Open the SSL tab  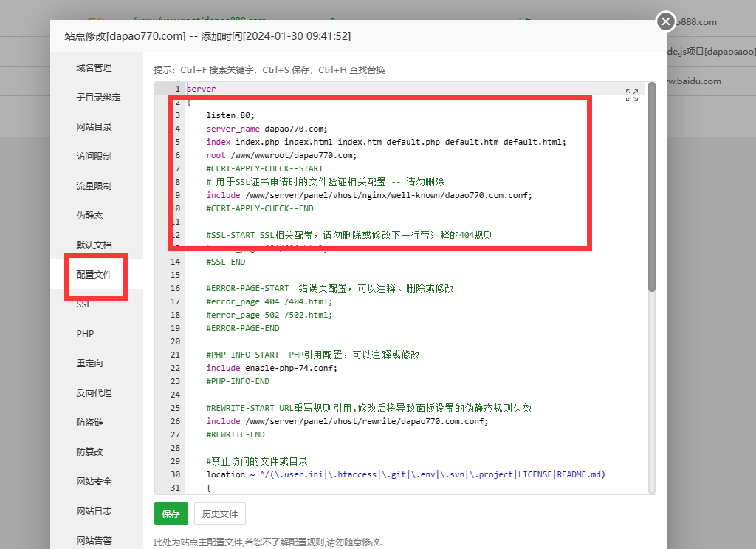click(83, 304)
